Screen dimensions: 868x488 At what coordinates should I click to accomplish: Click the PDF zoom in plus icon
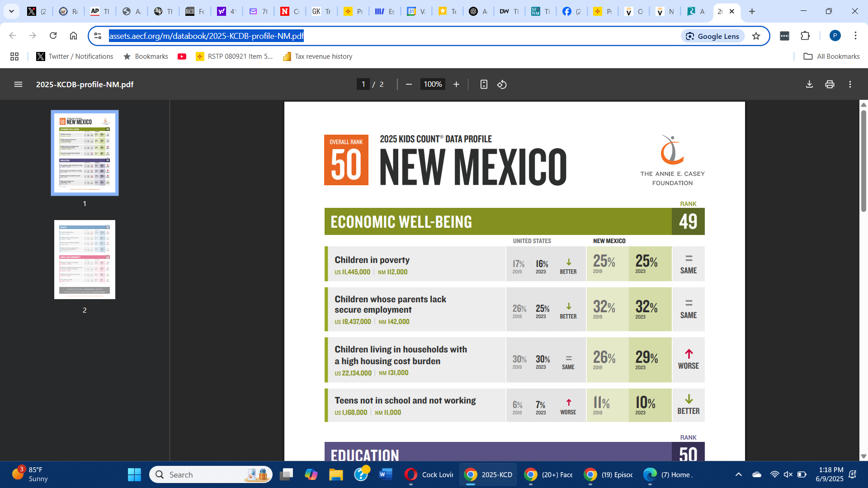coord(456,84)
